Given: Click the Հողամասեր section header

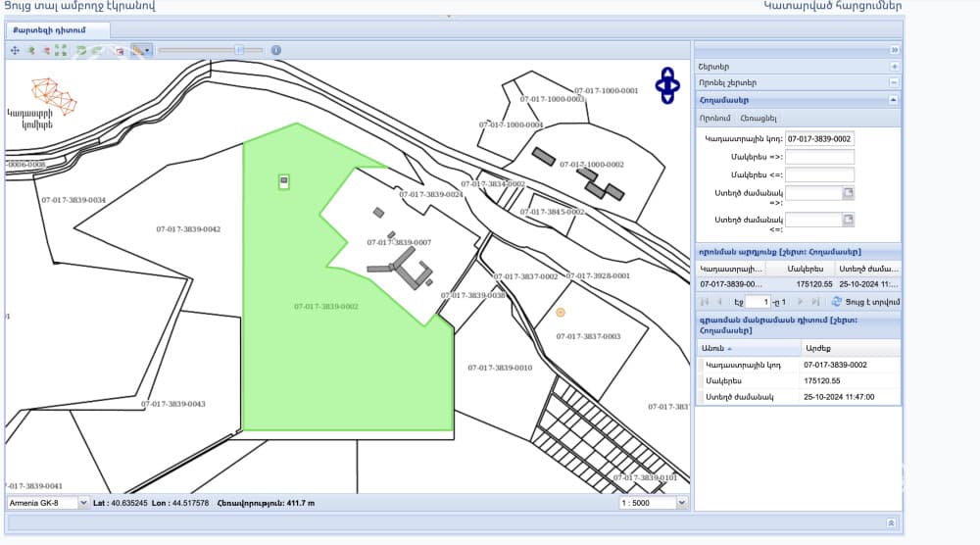Looking at the screenshot, I should tap(798, 100).
